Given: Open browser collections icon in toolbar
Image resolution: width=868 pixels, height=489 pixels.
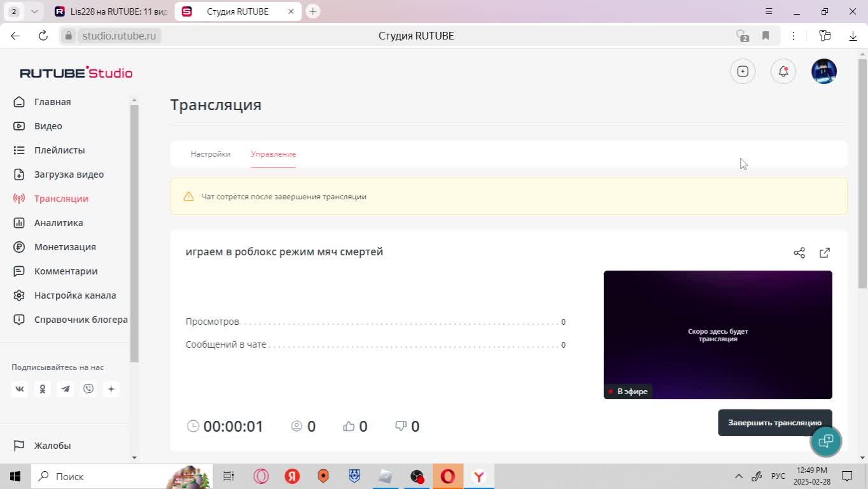Looking at the screenshot, I should click(825, 36).
